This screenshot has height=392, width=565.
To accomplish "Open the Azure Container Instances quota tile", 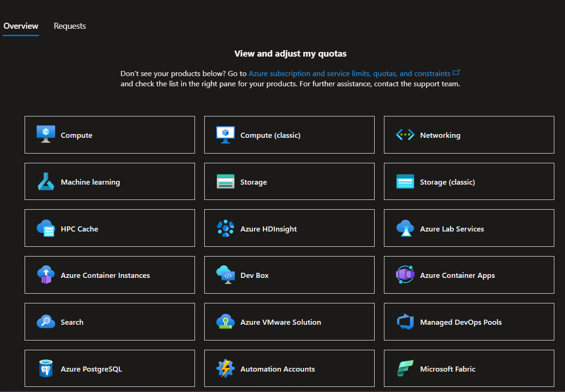I will [x=110, y=275].
